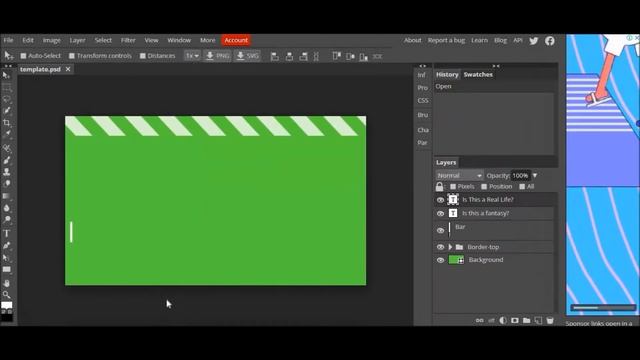Image resolution: width=640 pixels, height=360 pixels.
Task: Open the Facebook icon link
Action: pos(550,40)
